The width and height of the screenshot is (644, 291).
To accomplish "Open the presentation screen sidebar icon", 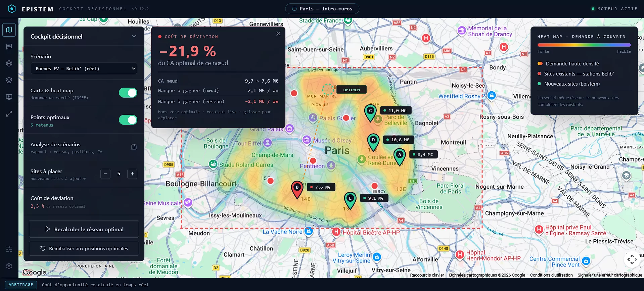I will (9, 97).
